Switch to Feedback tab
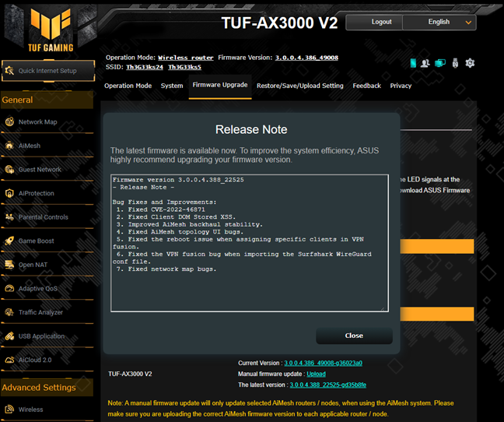 (367, 86)
